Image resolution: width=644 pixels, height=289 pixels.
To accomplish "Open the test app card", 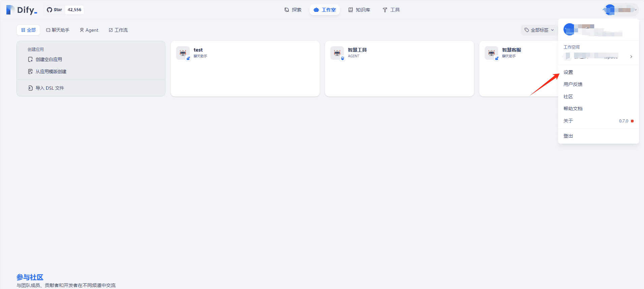I will (x=245, y=69).
